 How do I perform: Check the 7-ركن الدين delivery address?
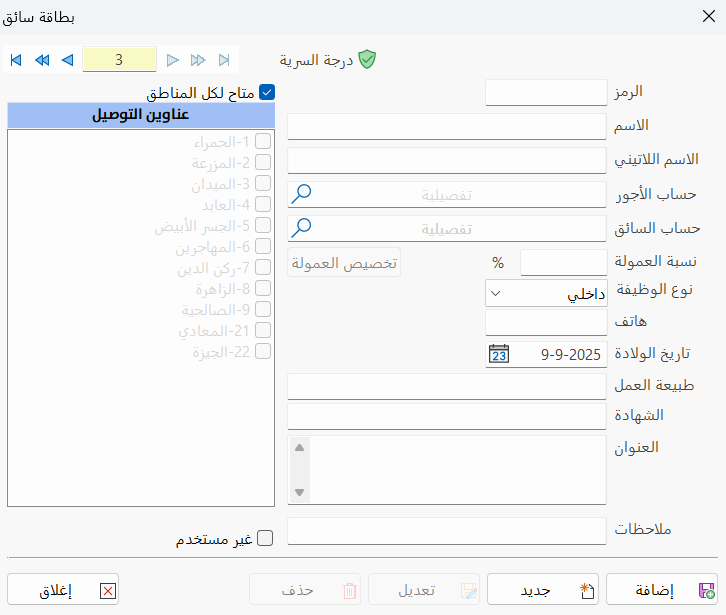263,267
